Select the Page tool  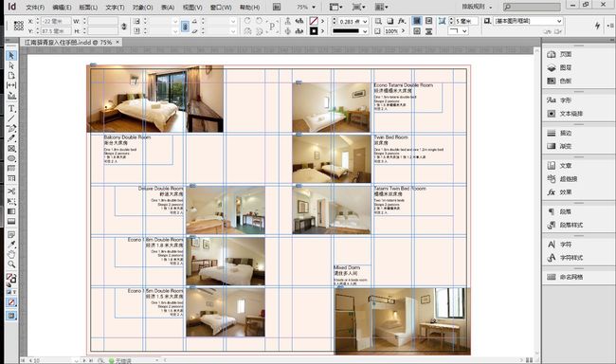click(x=11, y=75)
